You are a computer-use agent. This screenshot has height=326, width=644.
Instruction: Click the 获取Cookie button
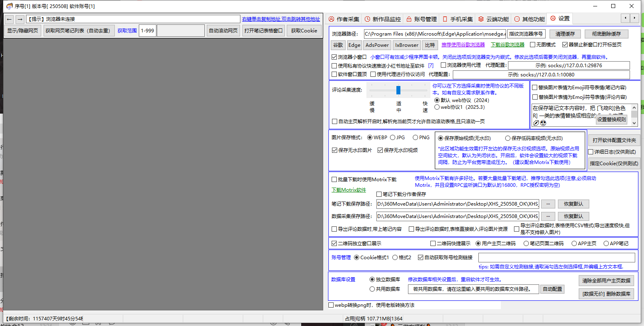(x=304, y=31)
